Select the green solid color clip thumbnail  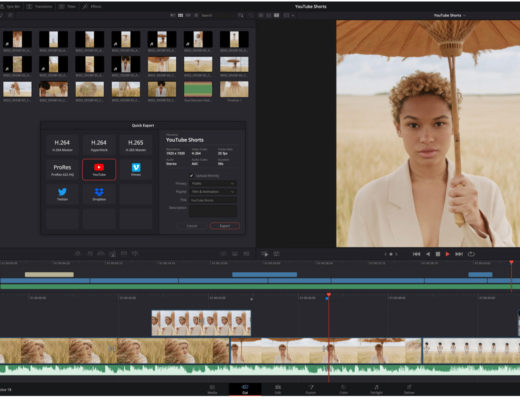click(198, 89)
